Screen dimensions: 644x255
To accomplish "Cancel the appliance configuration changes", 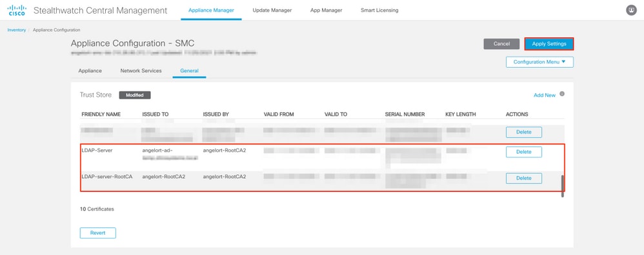I will (501, 44).
